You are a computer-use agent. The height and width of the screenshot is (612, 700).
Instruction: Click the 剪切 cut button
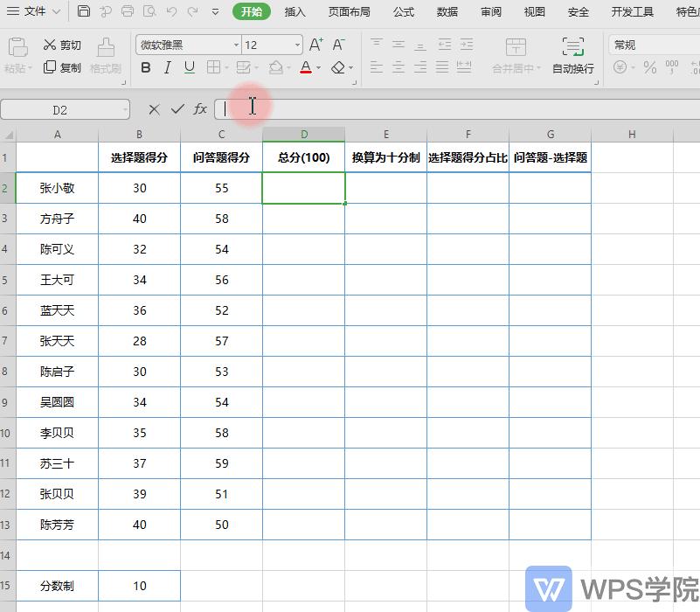[62, 45]
